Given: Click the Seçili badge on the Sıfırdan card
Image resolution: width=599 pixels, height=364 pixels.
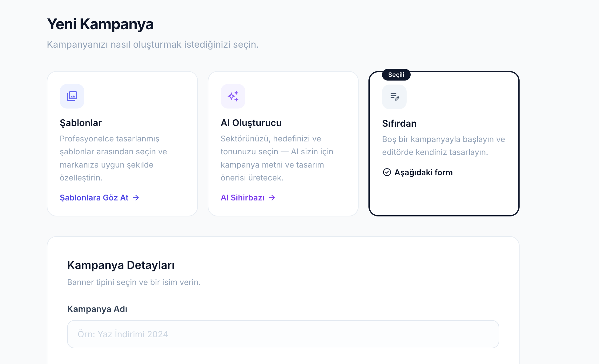Looking at the screenshot, I should click(x=396, y=74).
